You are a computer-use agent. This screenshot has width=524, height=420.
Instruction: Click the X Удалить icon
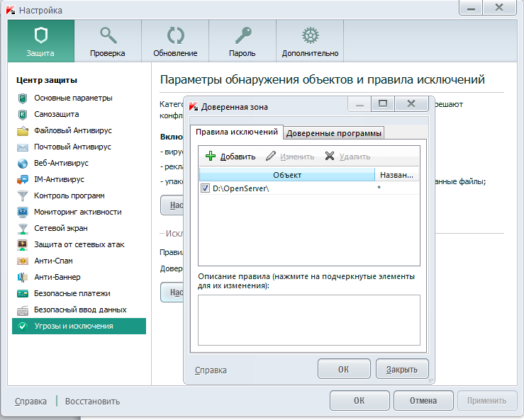tap(330, 156)
